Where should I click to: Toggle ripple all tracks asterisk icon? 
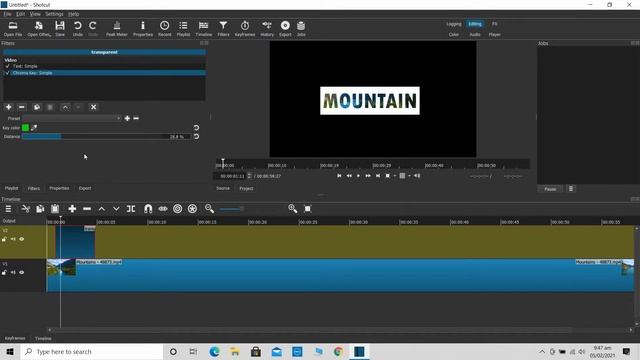[192, 209]
